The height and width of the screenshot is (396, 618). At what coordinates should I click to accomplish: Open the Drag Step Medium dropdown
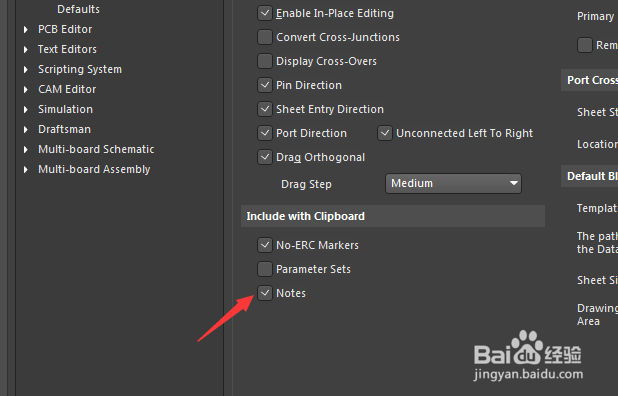[453, 184]
